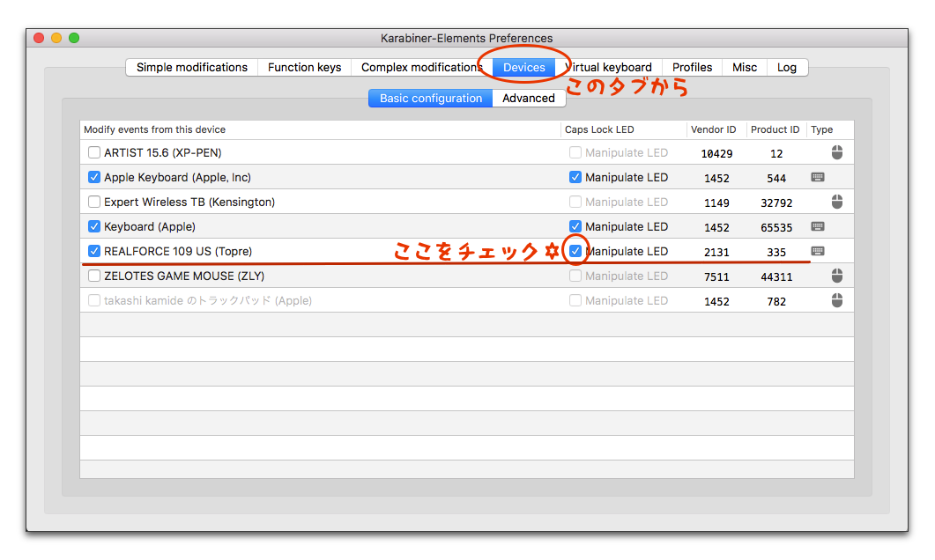Click vendor ID 1149 for Expert Wireless TB
935x560 pixels.
(x=716, y=203)
